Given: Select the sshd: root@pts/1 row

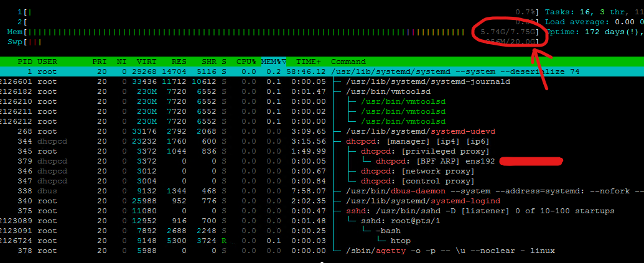Looking at the screenshot, I should [322, 221].
